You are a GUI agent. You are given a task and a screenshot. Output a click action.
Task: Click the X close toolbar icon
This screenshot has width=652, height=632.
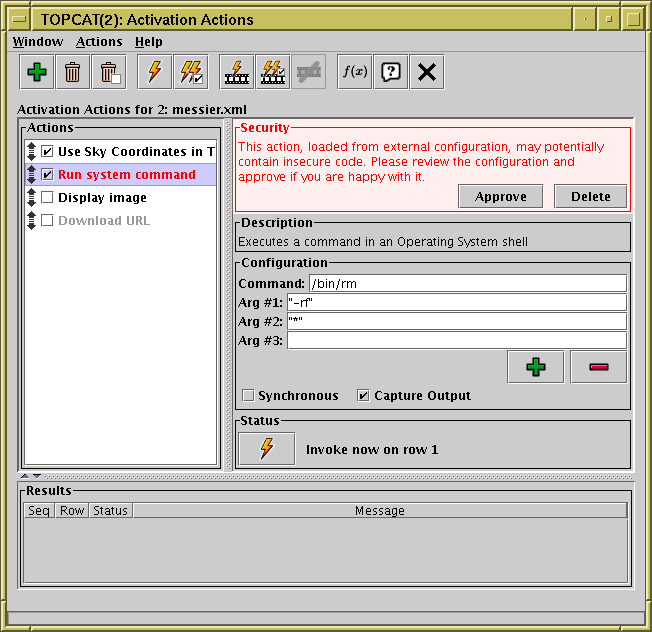point(427,72)
